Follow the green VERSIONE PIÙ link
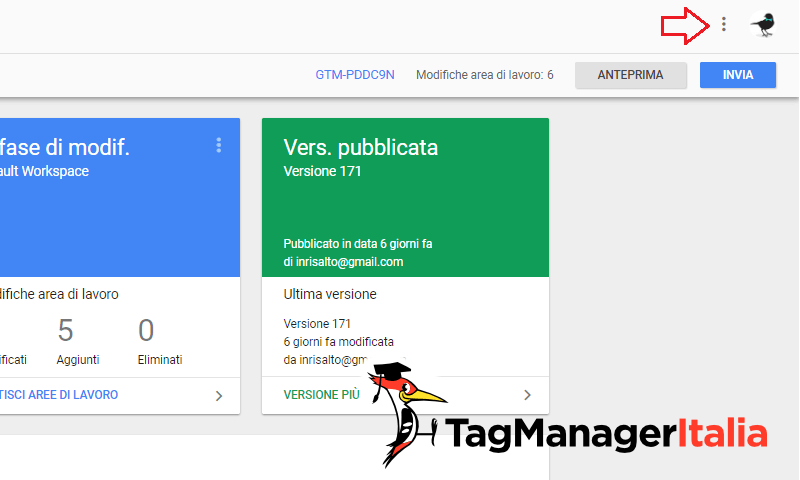The height and width of the screenshot is (480, 800). pos(321,395)
